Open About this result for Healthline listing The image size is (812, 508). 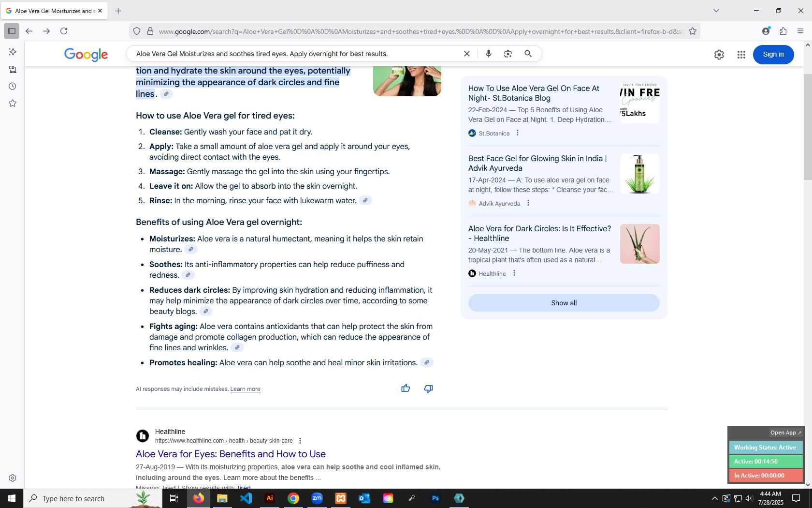point(300,441)
